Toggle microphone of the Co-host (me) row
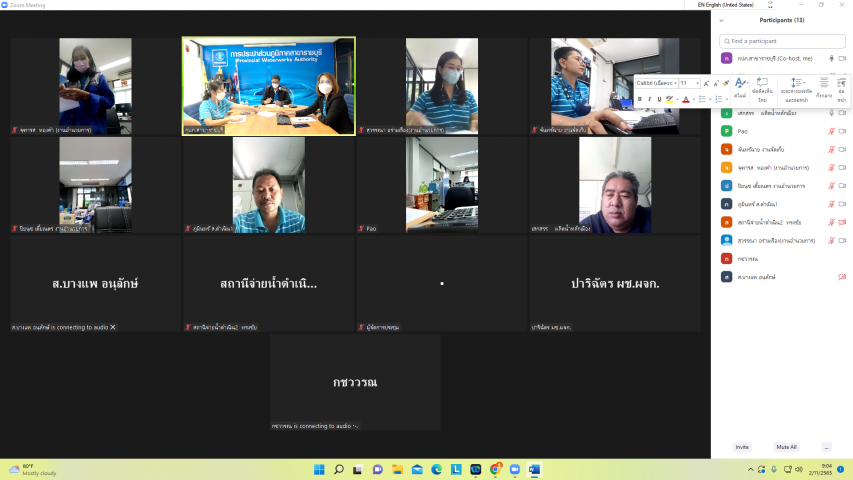 pyautogui.click(x=831, y=58)
